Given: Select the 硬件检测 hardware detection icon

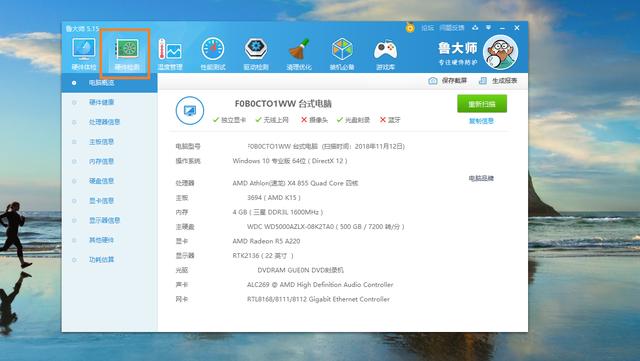Looking at the screenshot, I should (x=127, y=54).
